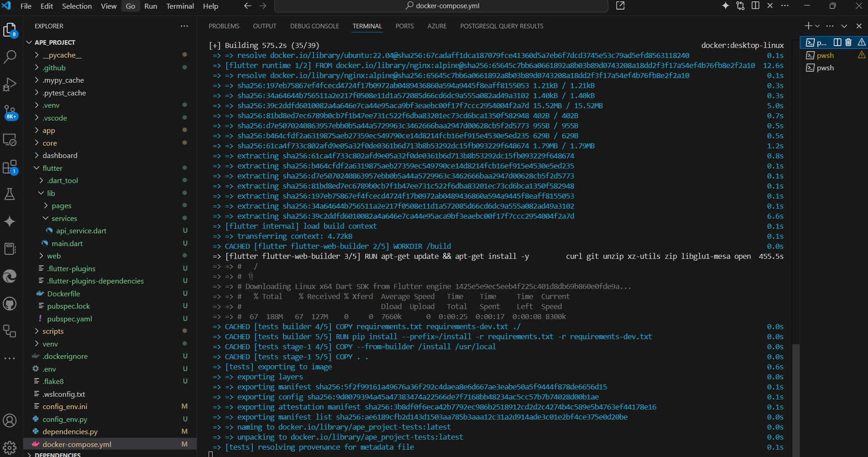
Task: Open the sparkle AI assistant view
Action: pyautogui.click(x=10, y=221)
